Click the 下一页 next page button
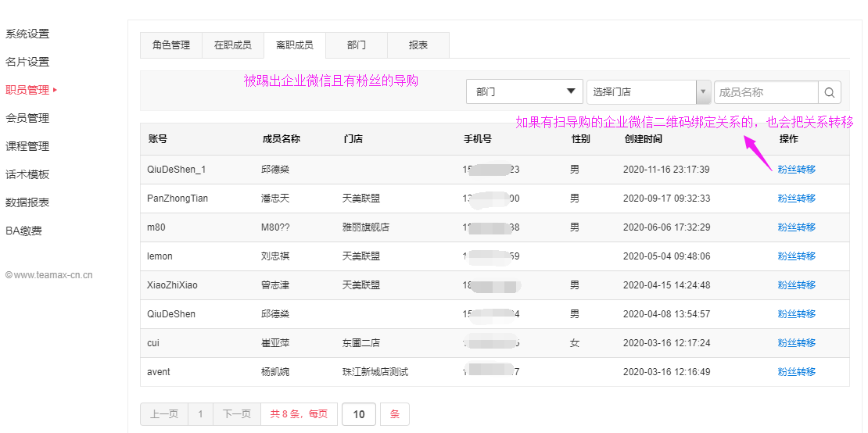The image size is (868, 433). (236, 414)
